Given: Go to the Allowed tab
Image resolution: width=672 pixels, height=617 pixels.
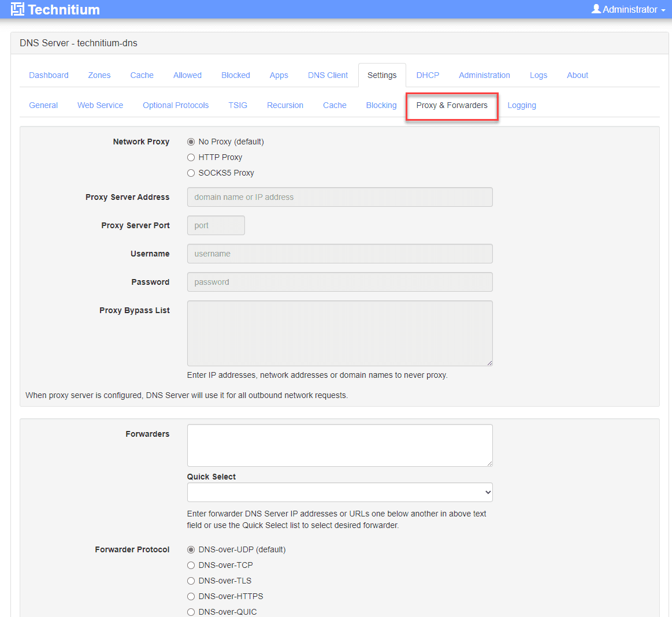Looking at the screenshot, I should tap(187, 76).
